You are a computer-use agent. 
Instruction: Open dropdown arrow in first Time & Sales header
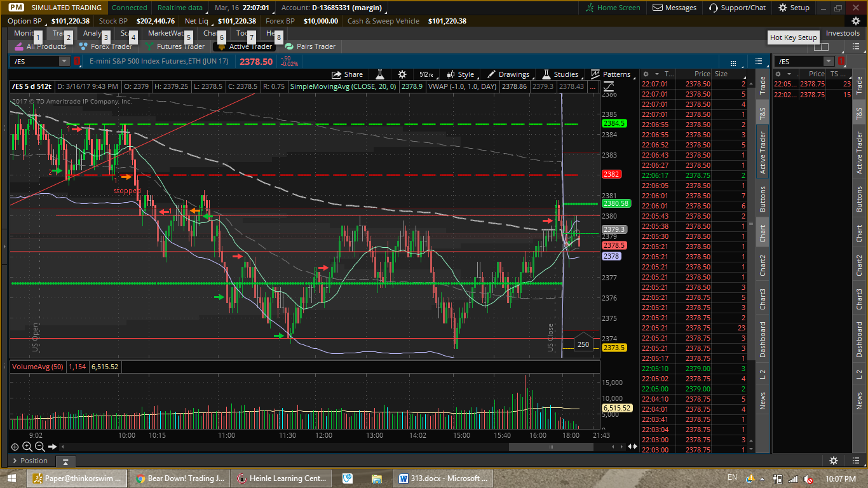coord(657,74)
